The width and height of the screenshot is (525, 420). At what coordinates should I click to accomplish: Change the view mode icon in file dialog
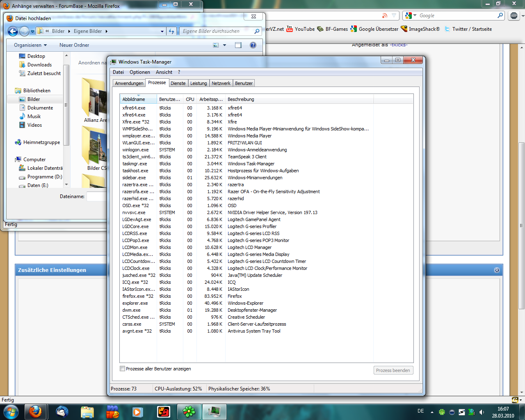tap(216, 45)
